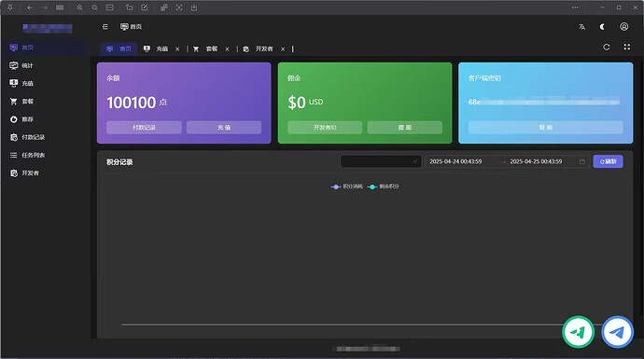Go back with the left arrow icon
Viewport: 644px width, 359px height.
tap(30, 7)
